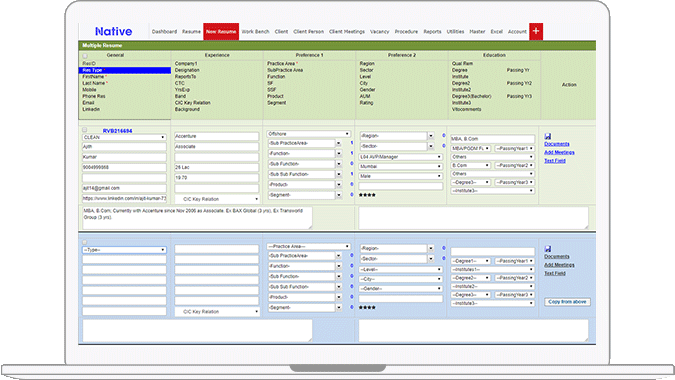Click Sub Sub Function picker arrow in blank row

point(339,287)
